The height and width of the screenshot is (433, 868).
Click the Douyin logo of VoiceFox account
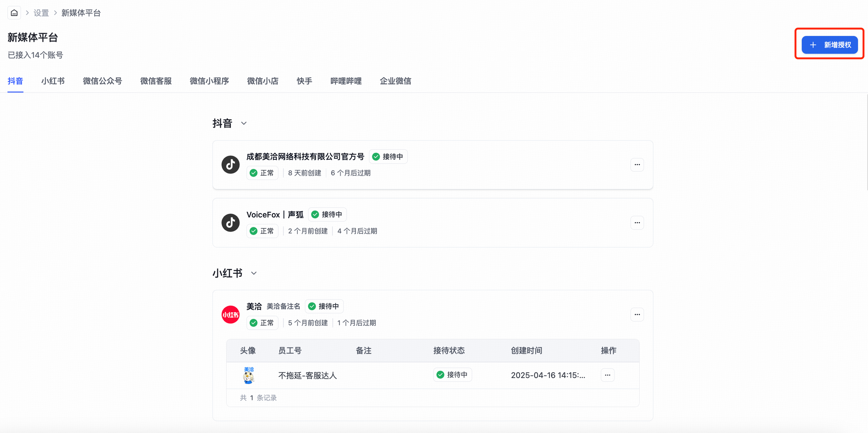(x=230, y=223)
